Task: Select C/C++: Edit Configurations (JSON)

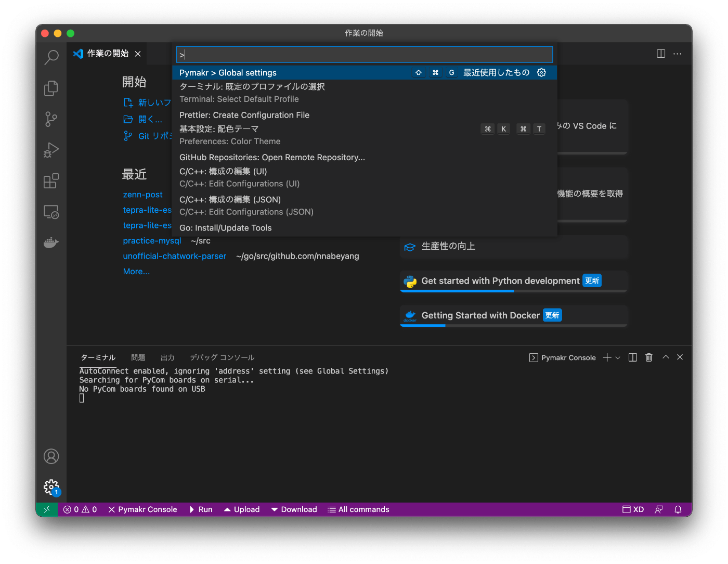Action: pyautogui.click(x=365, y=205)
